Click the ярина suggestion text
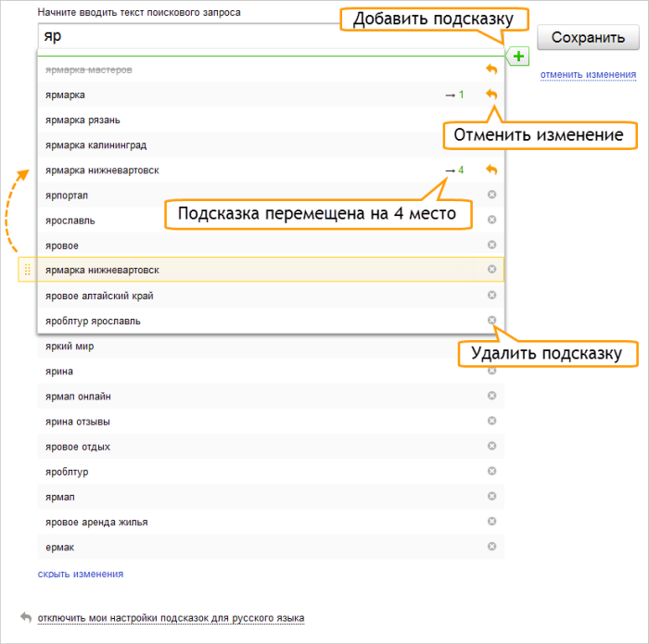 pos(59,372)
